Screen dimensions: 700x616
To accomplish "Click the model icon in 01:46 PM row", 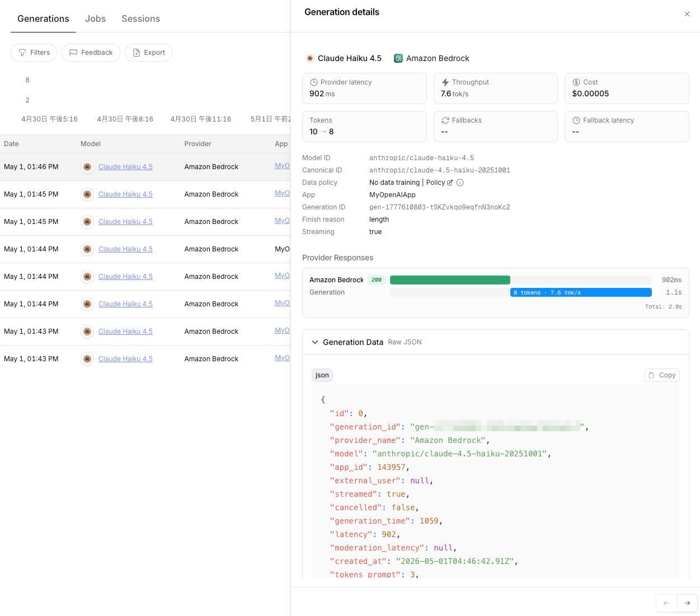I will 87,167.
